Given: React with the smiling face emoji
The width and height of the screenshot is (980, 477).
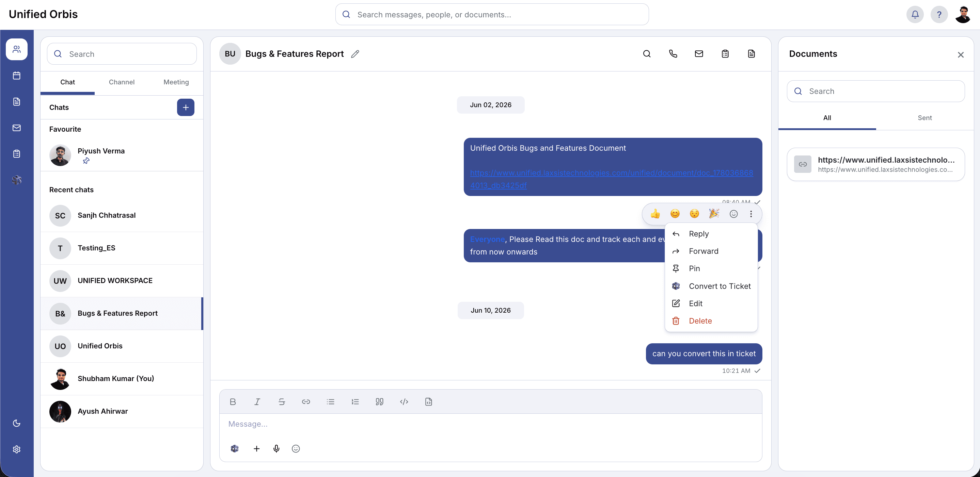Looking at the screenshot, I should tap(675, 214).
